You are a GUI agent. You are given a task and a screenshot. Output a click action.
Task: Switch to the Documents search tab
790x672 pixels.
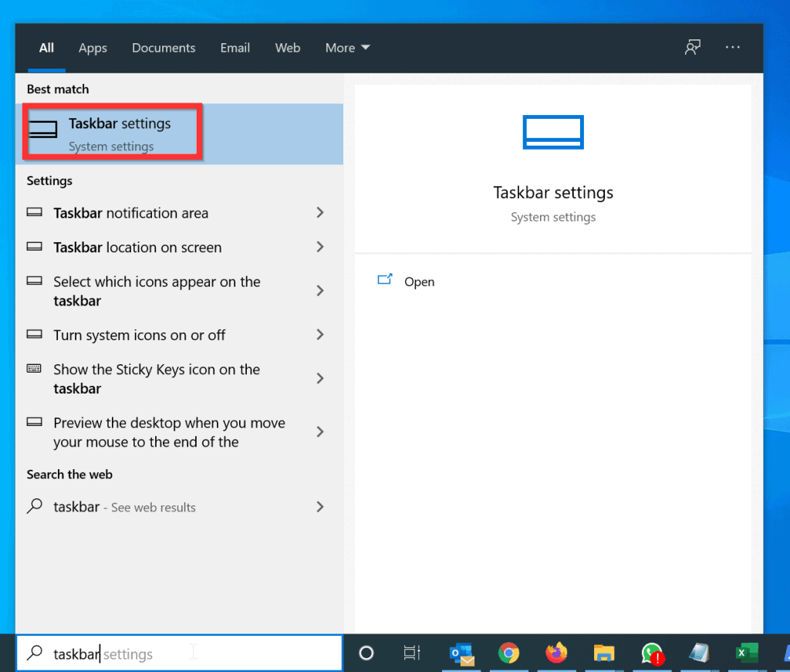(164, 47)
